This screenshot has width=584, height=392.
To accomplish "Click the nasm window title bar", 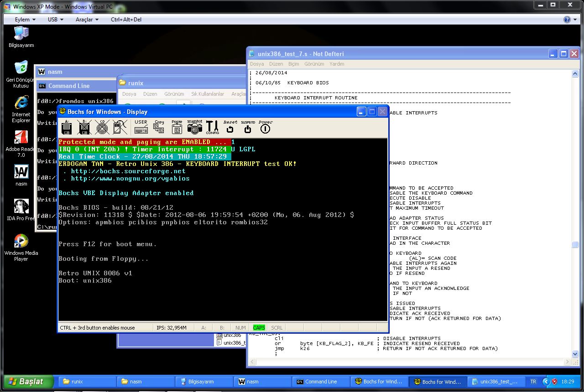I will [x=141, y=72].
